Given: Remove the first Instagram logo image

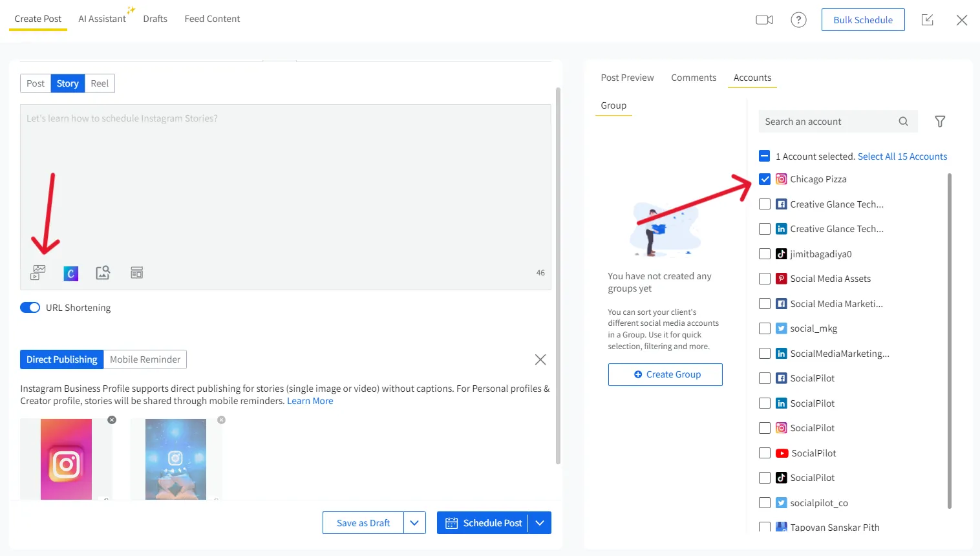Looking at the screenshot, I should point(112,420).
